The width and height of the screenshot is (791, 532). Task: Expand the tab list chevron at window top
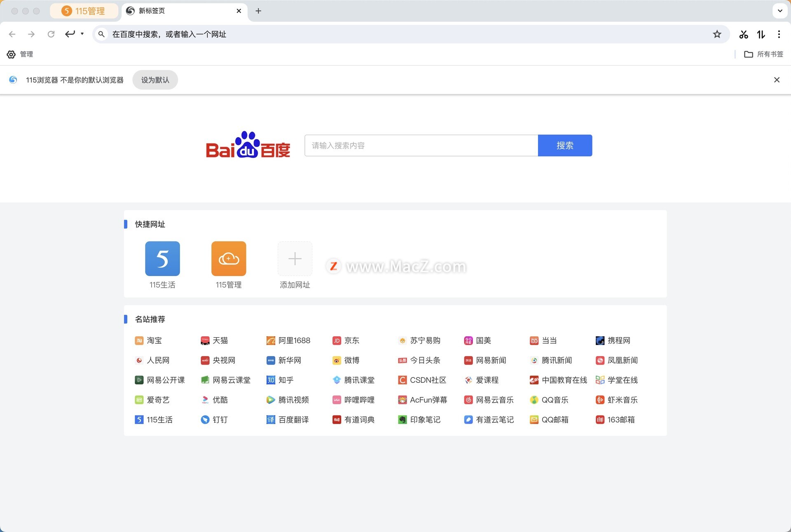[780, 11]
